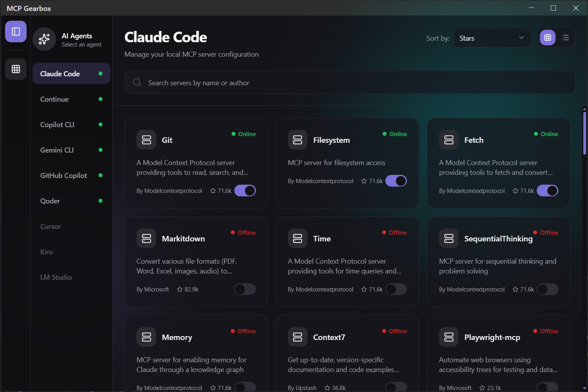
Task: Click 'By Upstash' author text
Action: pyautogui.click(x=302, y=388)
